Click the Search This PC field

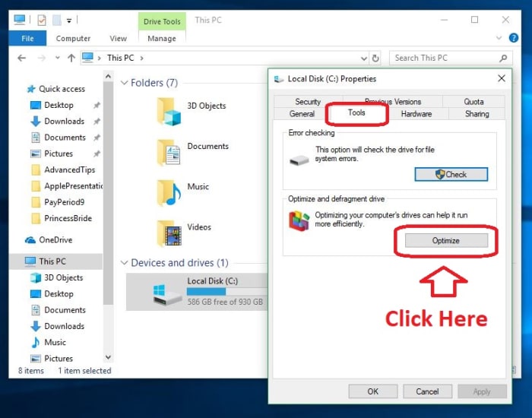[444, 58]
